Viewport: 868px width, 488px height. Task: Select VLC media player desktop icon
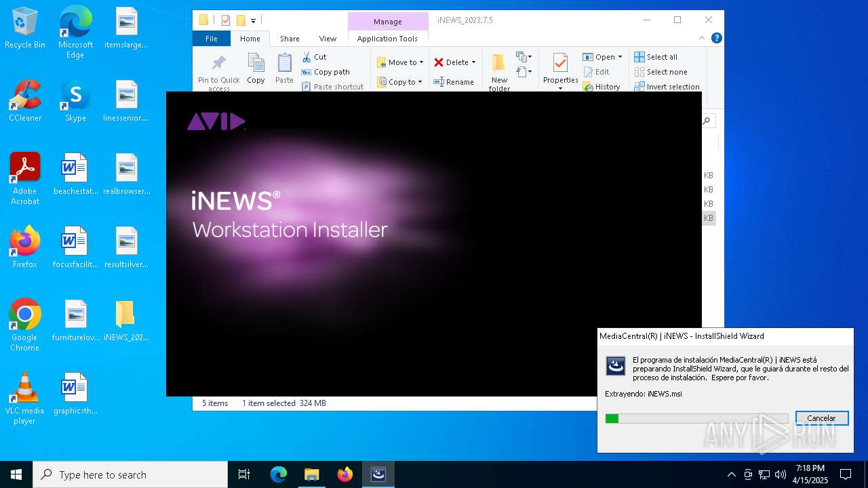coord(25,399)
